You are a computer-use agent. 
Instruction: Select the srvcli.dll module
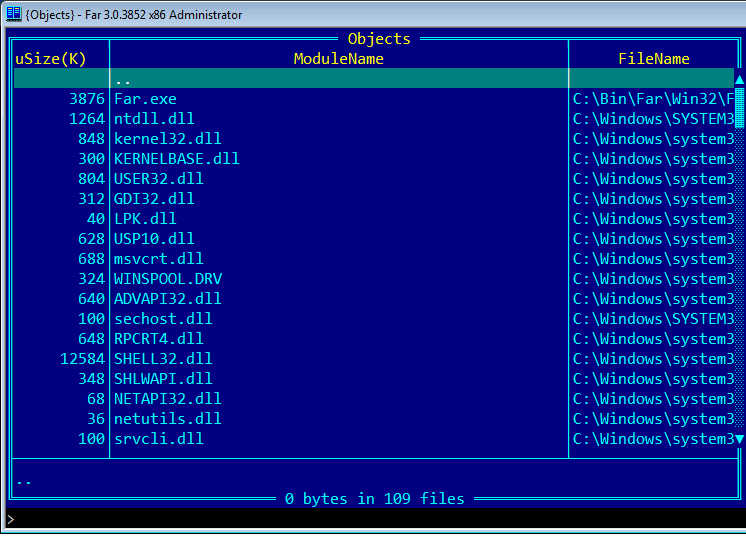click(x=374, y=439)
